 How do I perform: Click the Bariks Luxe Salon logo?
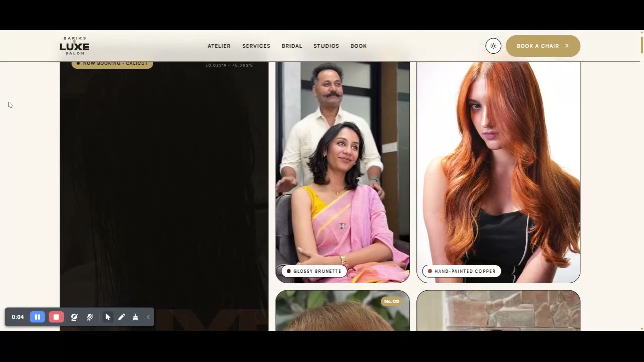pyautogui.click(x=74, y=46)
